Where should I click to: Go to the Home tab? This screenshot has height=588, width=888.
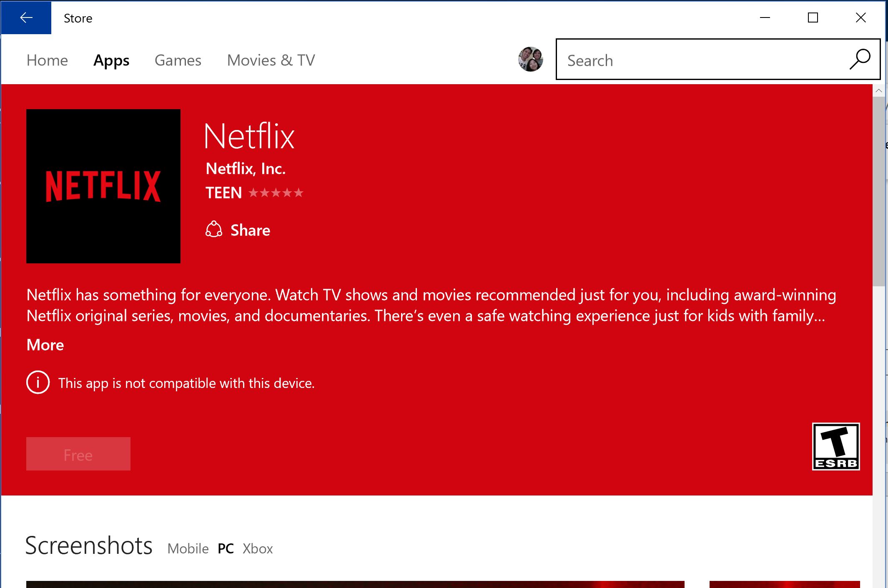pos(47,60)
